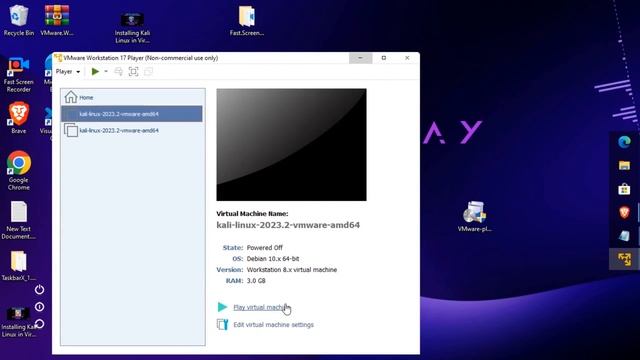Open VMware.W... archive desktop icon
Image resolution: width=640 pixels, height=360 pixels.
(x=57, y=20)
